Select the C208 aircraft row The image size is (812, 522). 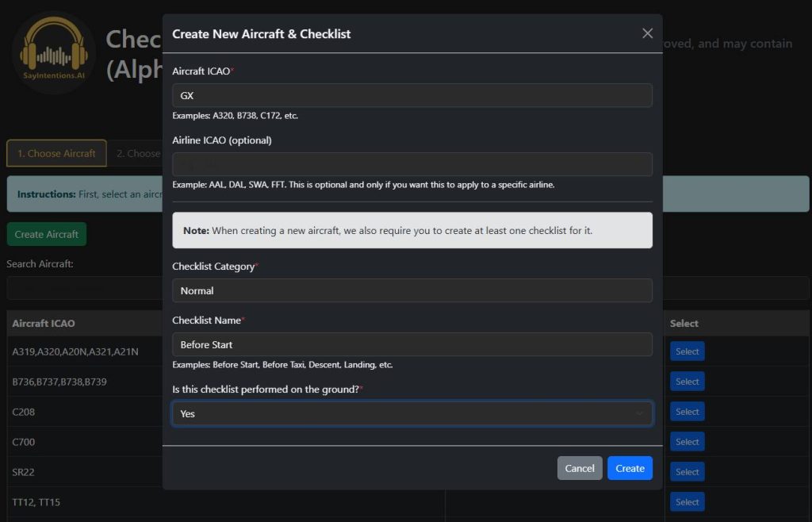[687, 411]
